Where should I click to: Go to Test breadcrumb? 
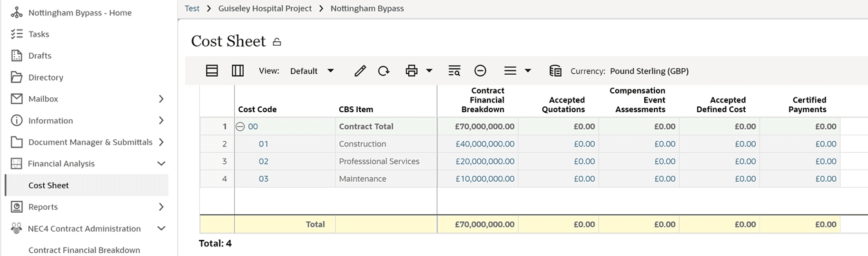tap(192, 8)
